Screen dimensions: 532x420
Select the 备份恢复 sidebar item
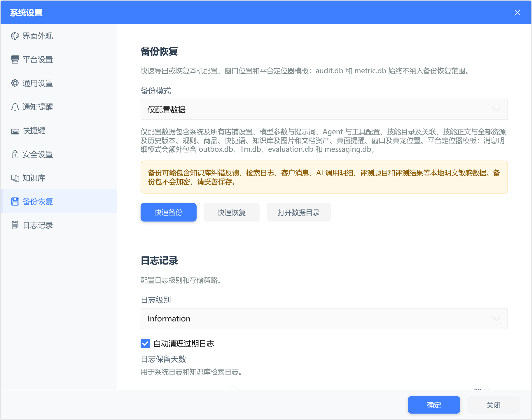[59, 202]
